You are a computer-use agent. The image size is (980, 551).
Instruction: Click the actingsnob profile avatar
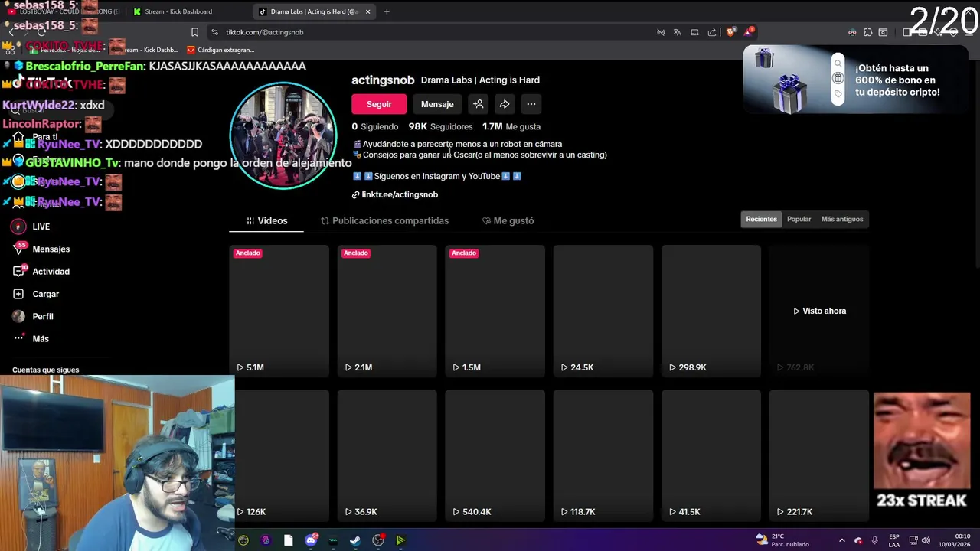pyautogui.click(x=283, y=135)
